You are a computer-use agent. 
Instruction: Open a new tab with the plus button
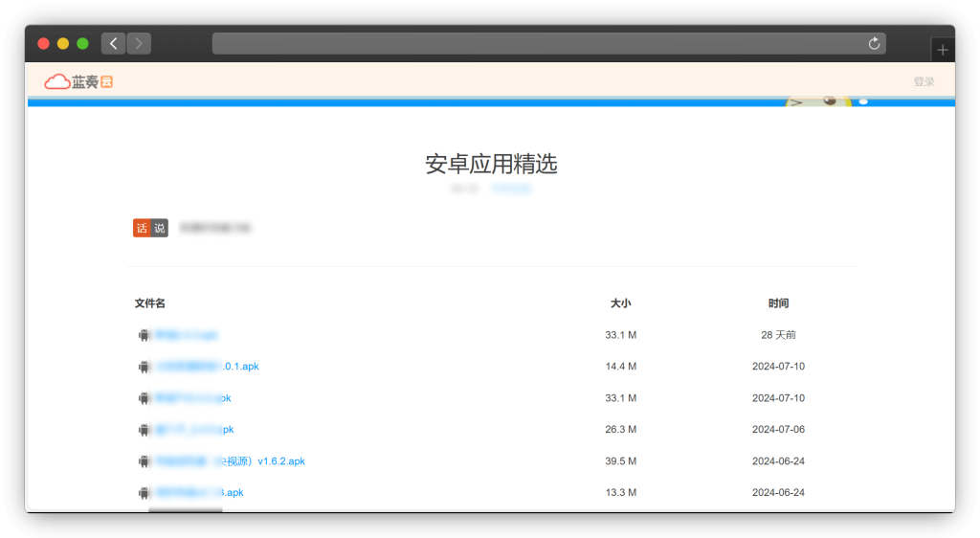[x=943, y=50]
